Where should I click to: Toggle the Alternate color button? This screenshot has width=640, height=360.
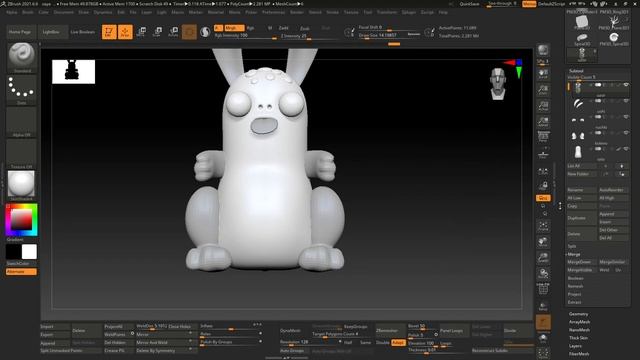pos(21,272)
